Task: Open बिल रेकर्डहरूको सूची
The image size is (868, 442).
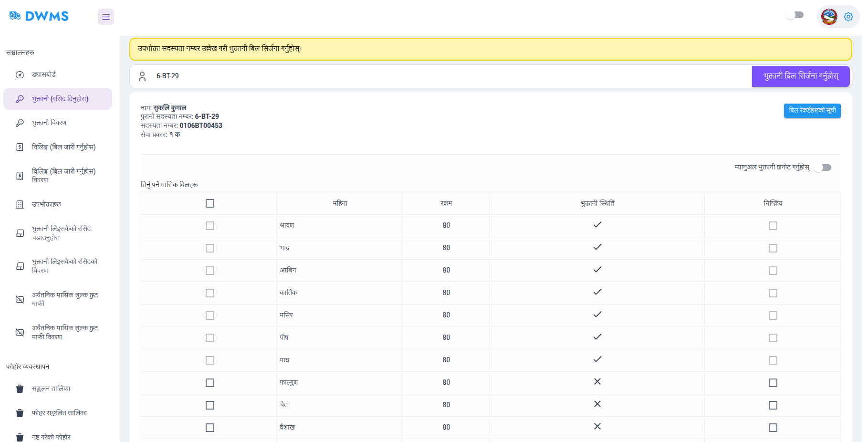Action: (812, 111)
